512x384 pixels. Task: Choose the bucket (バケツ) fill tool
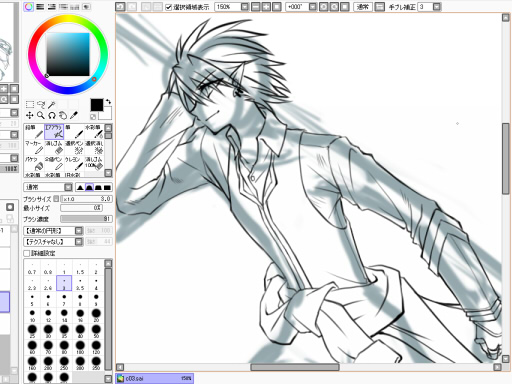(x=34, y=163)
